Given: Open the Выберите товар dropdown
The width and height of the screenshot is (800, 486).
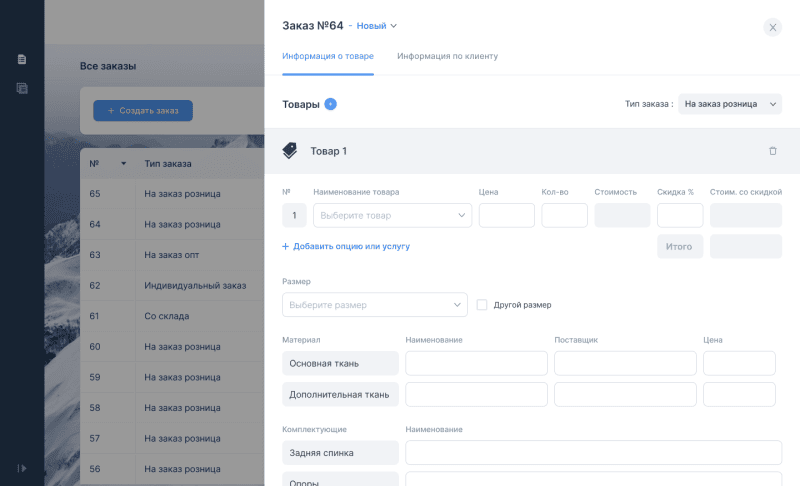Looking at the screenshot, I should [392, 215].
